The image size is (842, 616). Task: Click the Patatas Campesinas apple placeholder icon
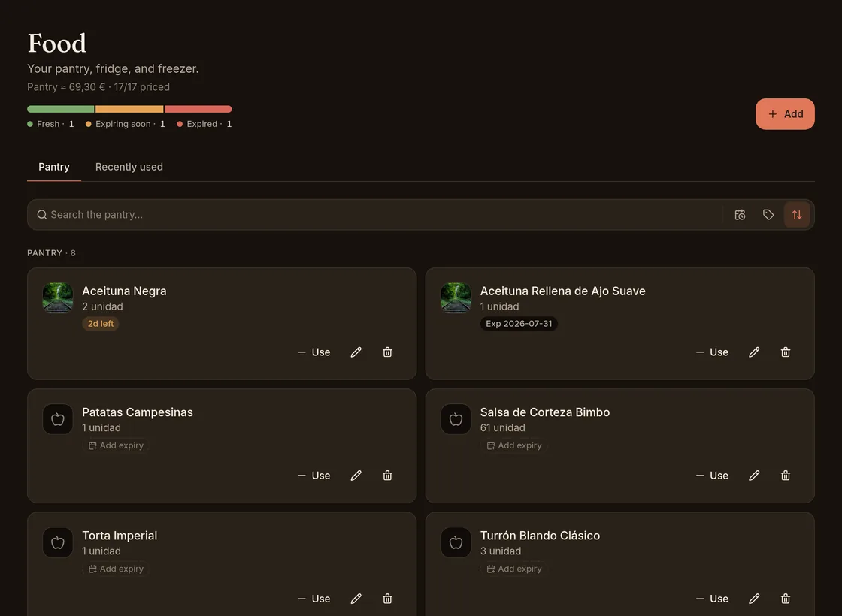click(58, 419)
